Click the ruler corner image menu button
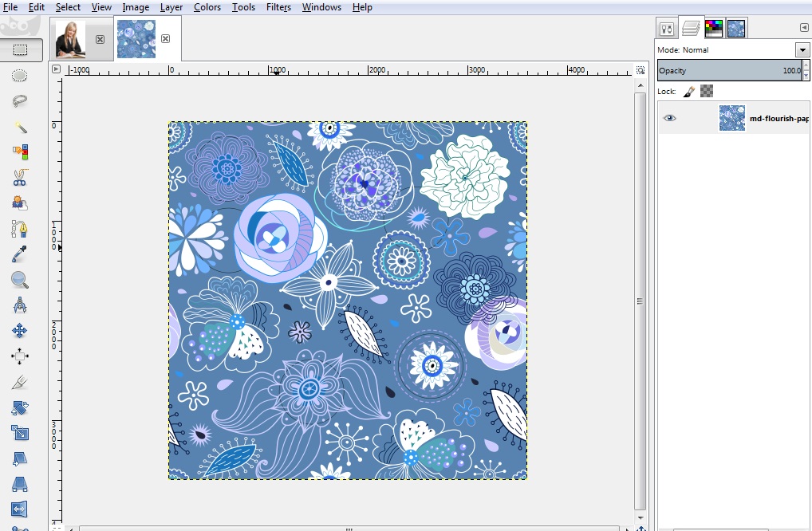812x531 pixels. click(57, 69)
